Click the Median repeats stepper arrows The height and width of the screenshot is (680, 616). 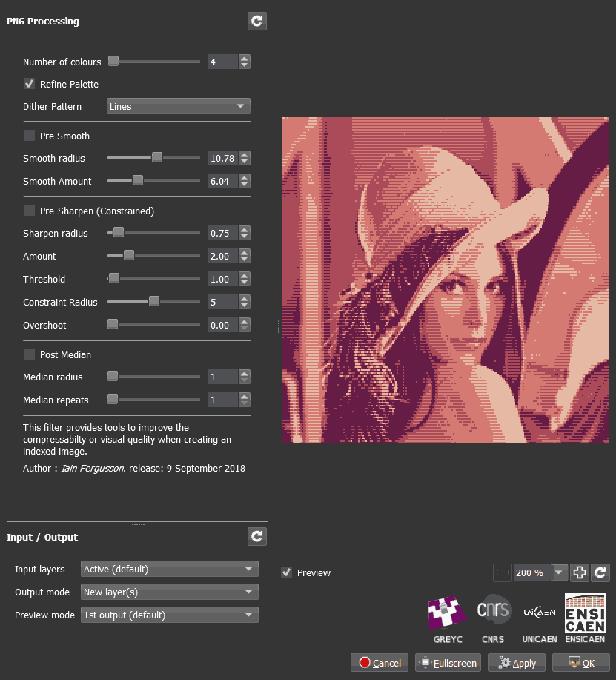click(245, 400)
